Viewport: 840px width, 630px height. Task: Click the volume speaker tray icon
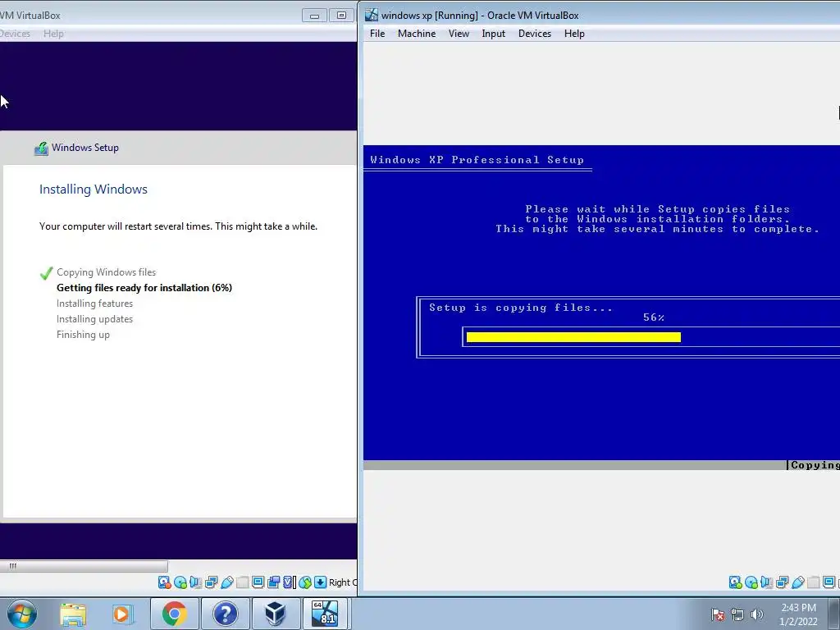click(757, 614)
